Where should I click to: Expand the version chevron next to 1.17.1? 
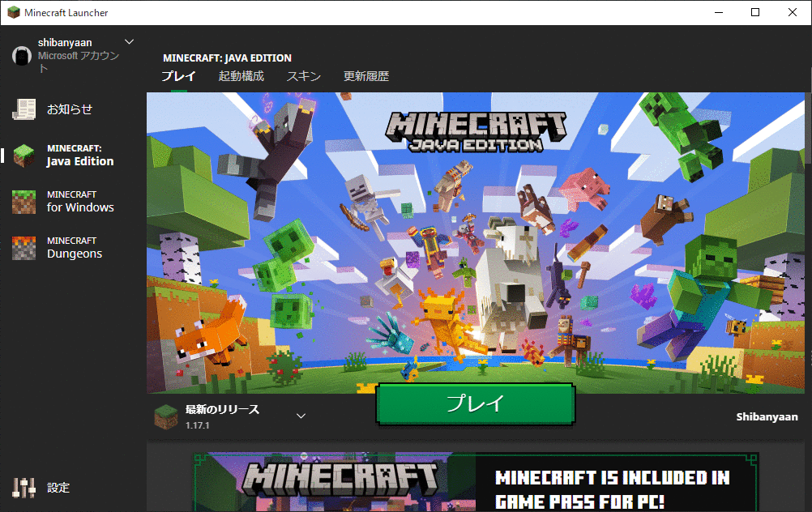(x=300, y=414)
